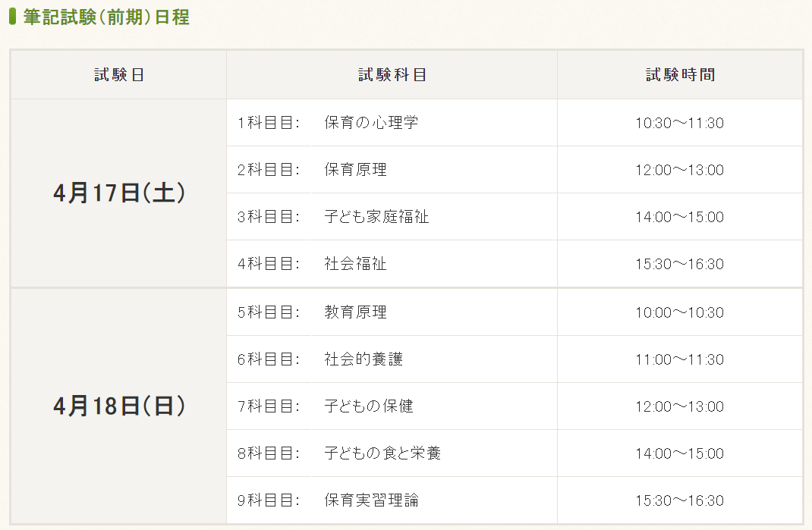The height and width of the screenshot is (530, 812).
Task: Select 子ども家庭福祉 subject text
Action: (376, 217)
